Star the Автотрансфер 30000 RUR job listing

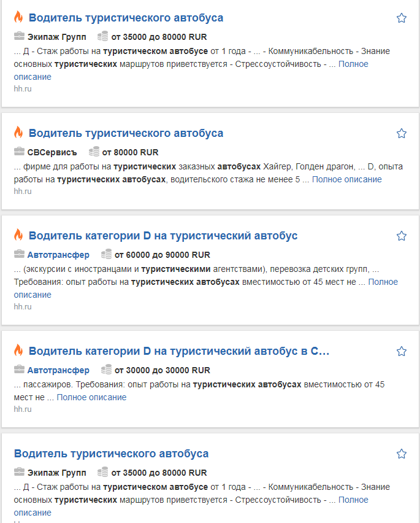coord(402,351)
